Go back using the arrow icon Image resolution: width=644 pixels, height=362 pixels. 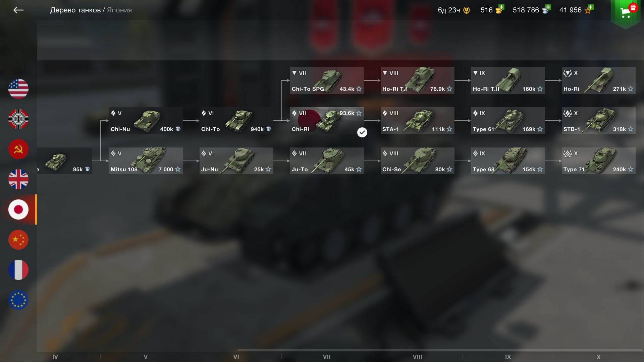coord(18,10)
